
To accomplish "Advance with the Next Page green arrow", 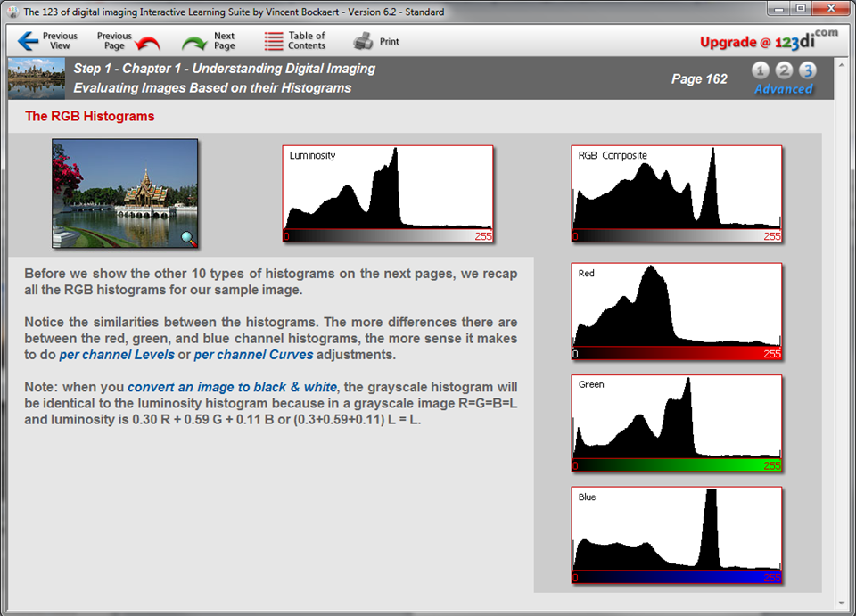I will tap(193, 43).
